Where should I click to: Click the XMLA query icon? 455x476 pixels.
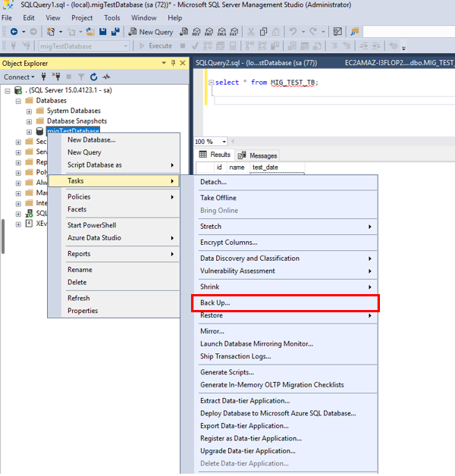(221, 32)
